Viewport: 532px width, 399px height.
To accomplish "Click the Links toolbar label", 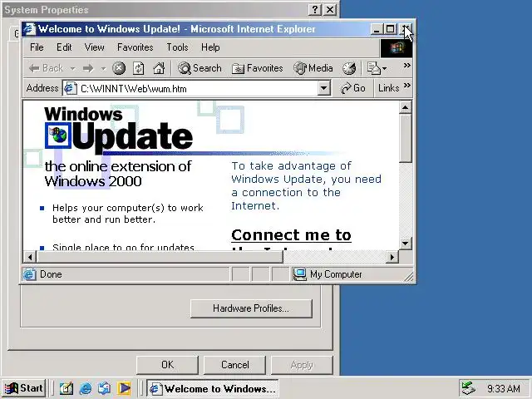I will [x=388, y=88].
